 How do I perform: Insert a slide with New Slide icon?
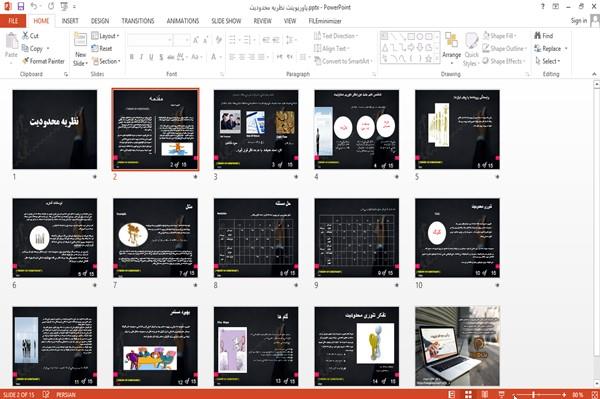tap(80, 40)
